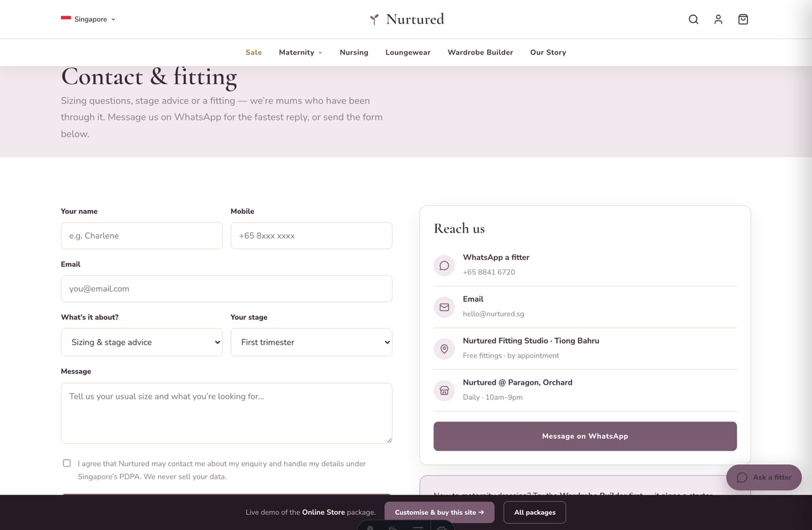Open the Your stage dropdown

[x=311, y=342]
